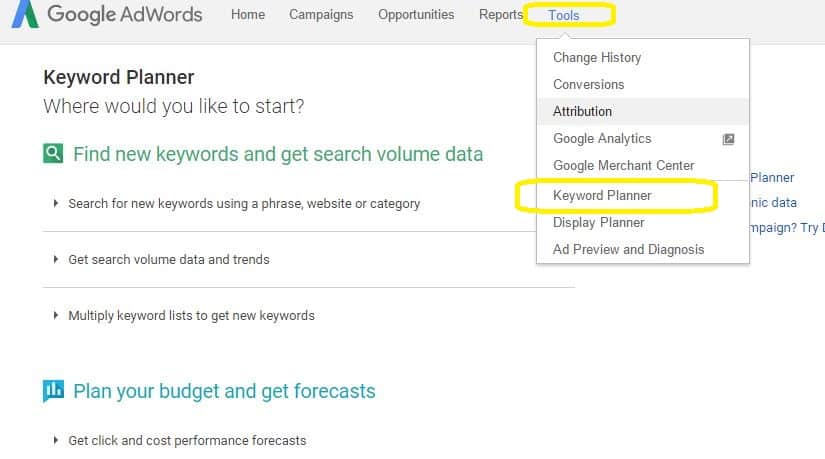Click Plan your budget and get forecasts heading
The image size is (825, 459).
point(224,391)
